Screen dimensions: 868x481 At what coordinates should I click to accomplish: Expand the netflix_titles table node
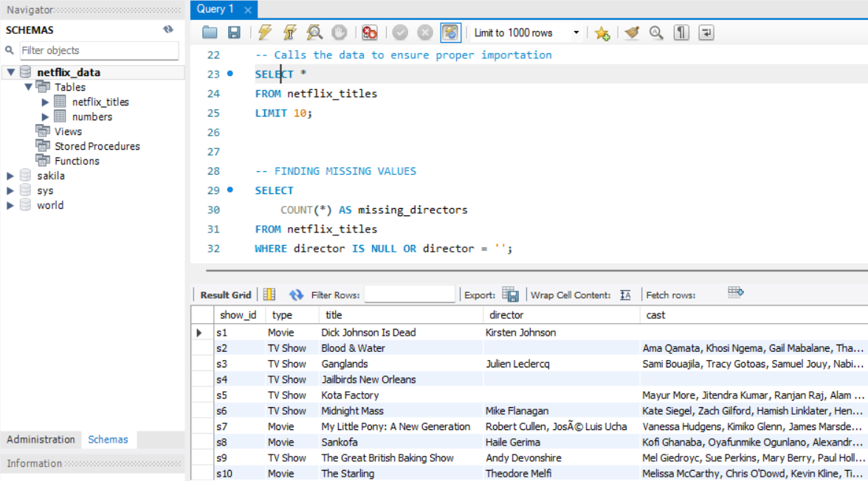click(44, 102)
